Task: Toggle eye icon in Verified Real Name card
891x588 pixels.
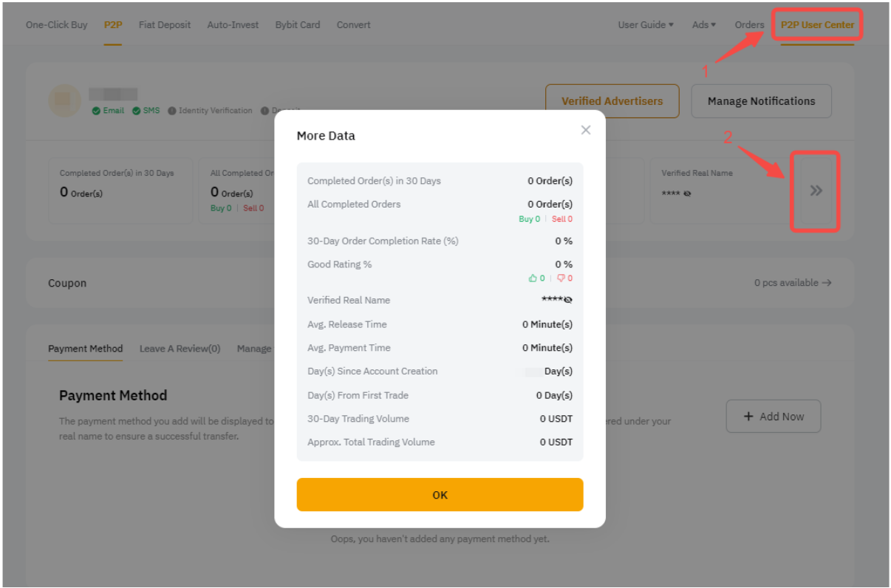Action: pos(688,194)
